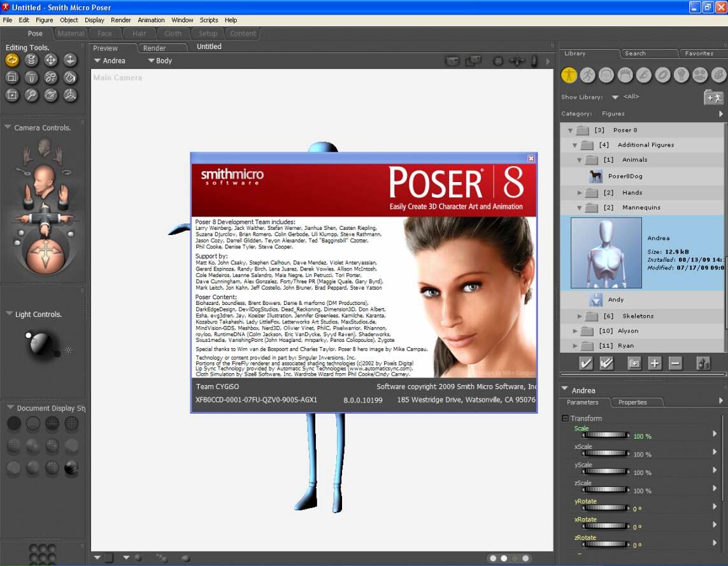Image resolution: width=728 pixels, height=566 pixels.
Task: Open the Materials library category icon
Action: coord(718,74)
